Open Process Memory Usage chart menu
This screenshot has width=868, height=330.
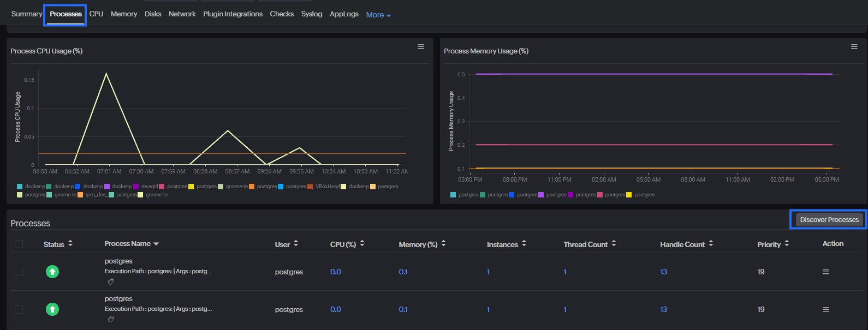coord(854,47)
